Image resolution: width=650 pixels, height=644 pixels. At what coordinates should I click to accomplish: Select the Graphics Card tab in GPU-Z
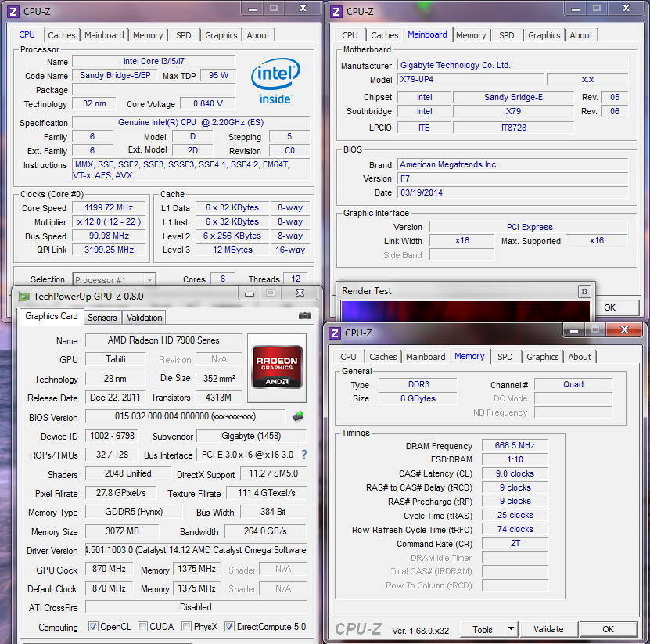(52, 316)
